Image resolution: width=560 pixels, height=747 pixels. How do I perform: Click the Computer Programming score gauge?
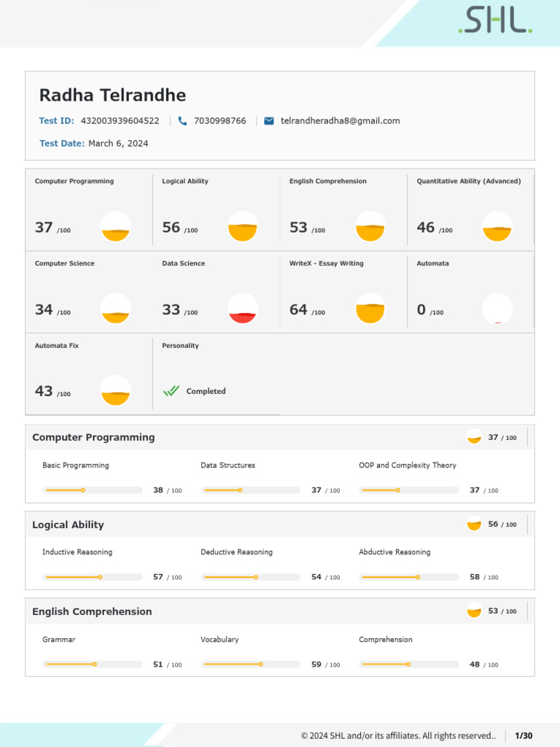(x=115, y=227)
